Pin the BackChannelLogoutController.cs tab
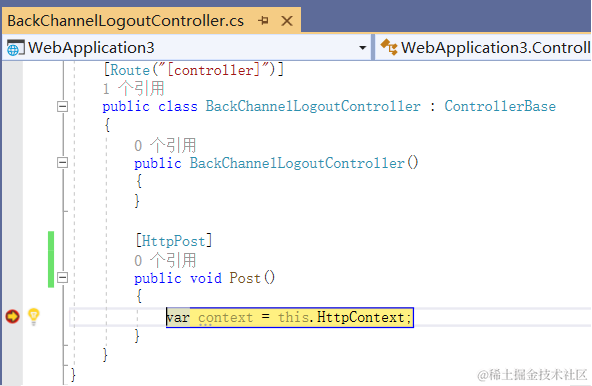 tap(264, 20)
